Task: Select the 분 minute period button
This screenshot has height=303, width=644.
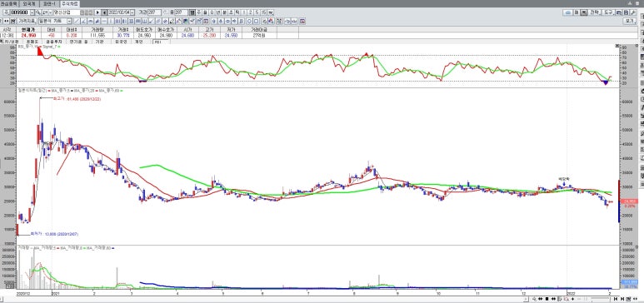Action: 224,12
